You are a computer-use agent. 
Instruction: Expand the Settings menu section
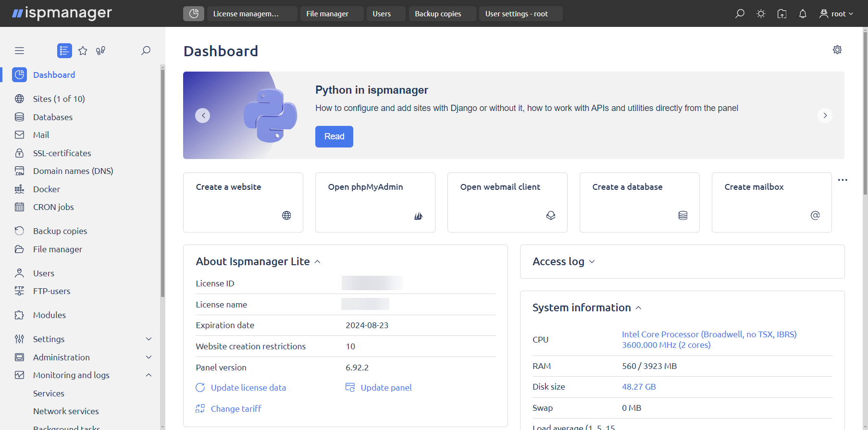[149, 339]
